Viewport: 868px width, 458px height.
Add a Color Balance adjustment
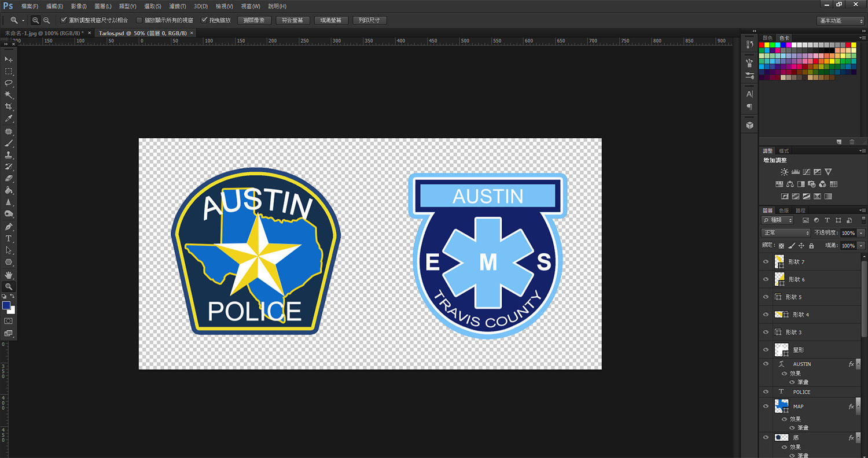click(x=790, y=184)
